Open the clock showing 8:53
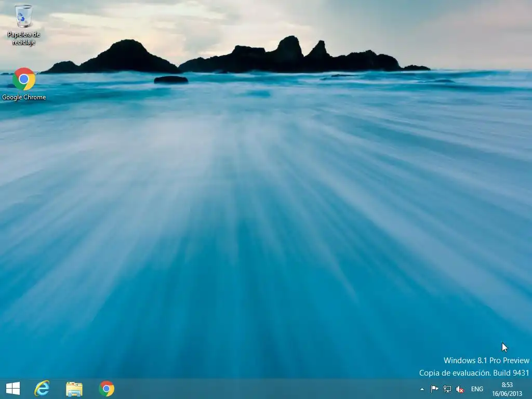Image resolution: width=532 pixels, height=399 pixels. click(x=507, y=385)
